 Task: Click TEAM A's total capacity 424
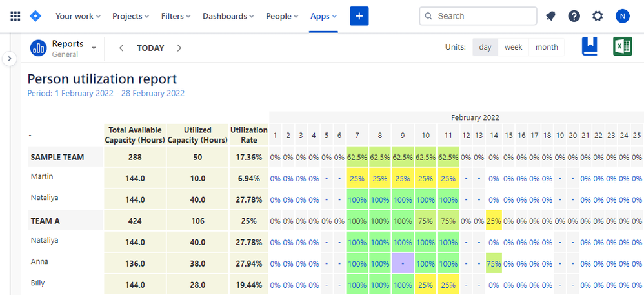tap(135, 221)
